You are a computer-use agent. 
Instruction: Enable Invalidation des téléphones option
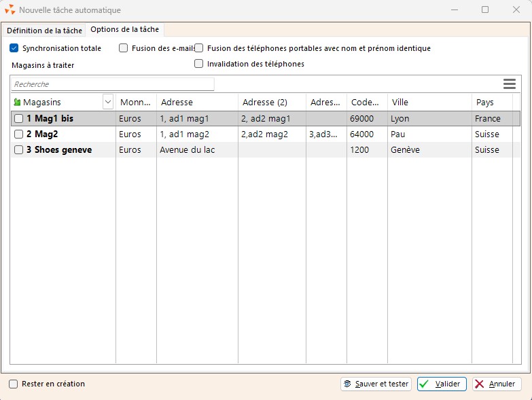pyautogui.click(x=199, y=64)
